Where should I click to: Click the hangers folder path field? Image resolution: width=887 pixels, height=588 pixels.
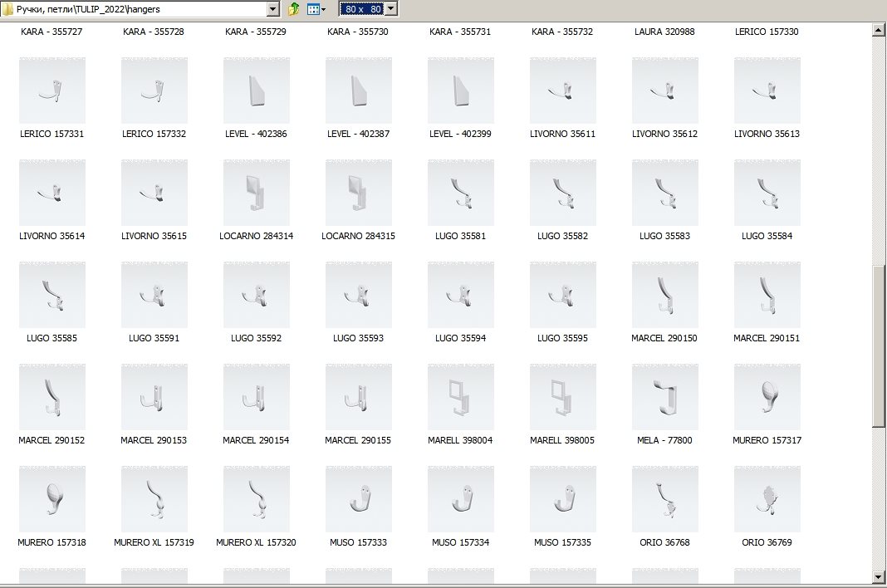(134, 9)
